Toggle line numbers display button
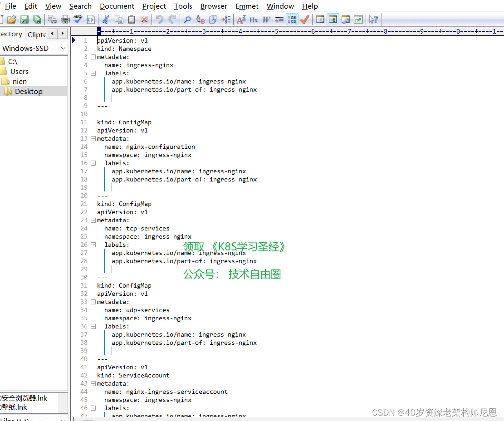The height and width of the screenshot is (421, 504). (292, 20)
